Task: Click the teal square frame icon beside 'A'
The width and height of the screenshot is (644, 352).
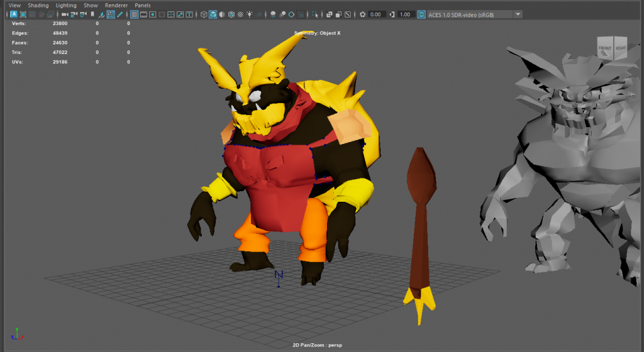Action: 23,14
